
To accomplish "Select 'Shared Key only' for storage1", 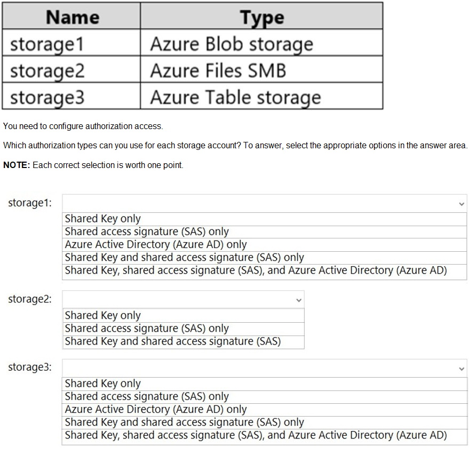I will coord(103,219).
